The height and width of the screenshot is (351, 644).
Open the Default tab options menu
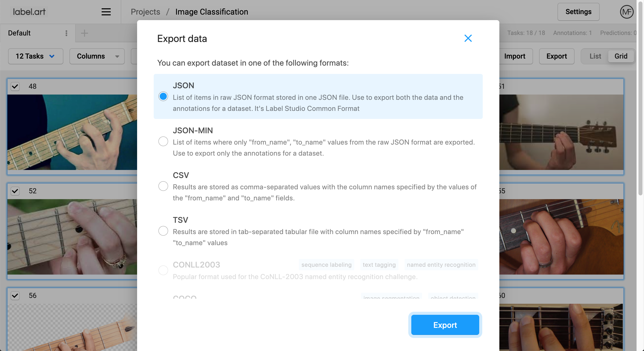coord(66,33)
